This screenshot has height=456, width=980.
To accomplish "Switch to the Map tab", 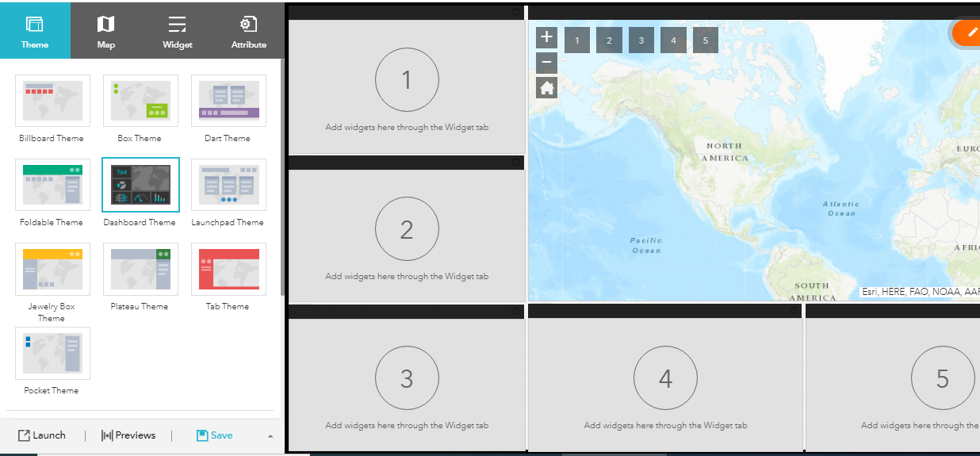I will tap(106, 30).
